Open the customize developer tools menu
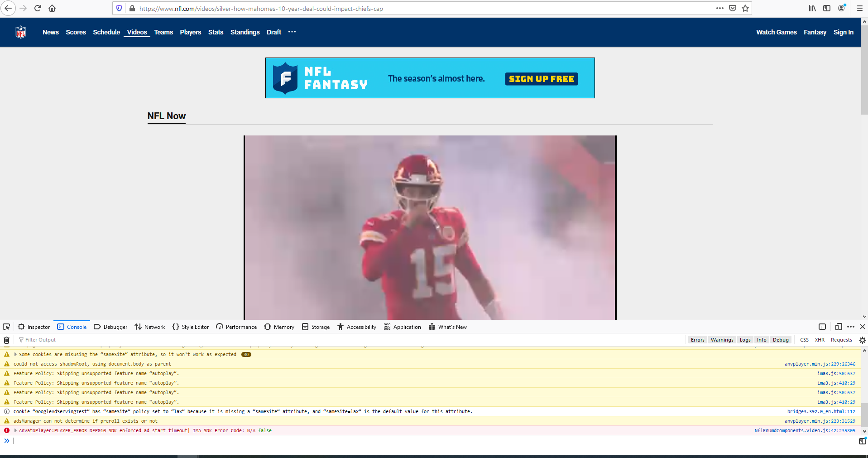Image resolution: width=868 pixels, height=458 pixels. 850,327
